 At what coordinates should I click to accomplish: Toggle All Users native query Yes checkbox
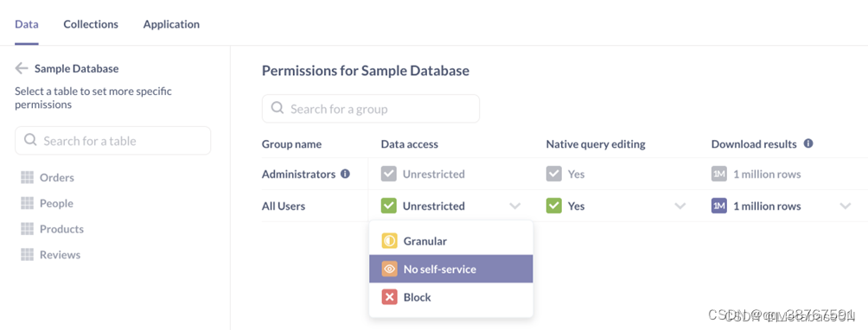554,206
